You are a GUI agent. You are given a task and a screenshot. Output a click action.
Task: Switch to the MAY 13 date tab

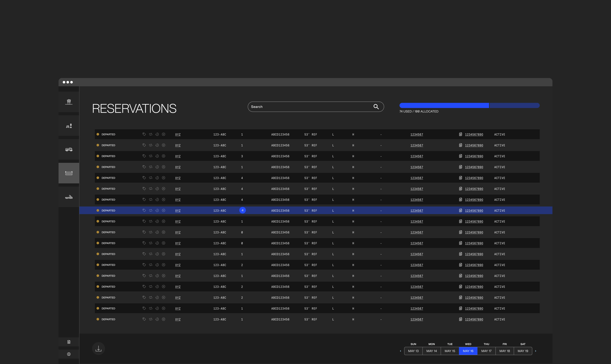point(413,351)
